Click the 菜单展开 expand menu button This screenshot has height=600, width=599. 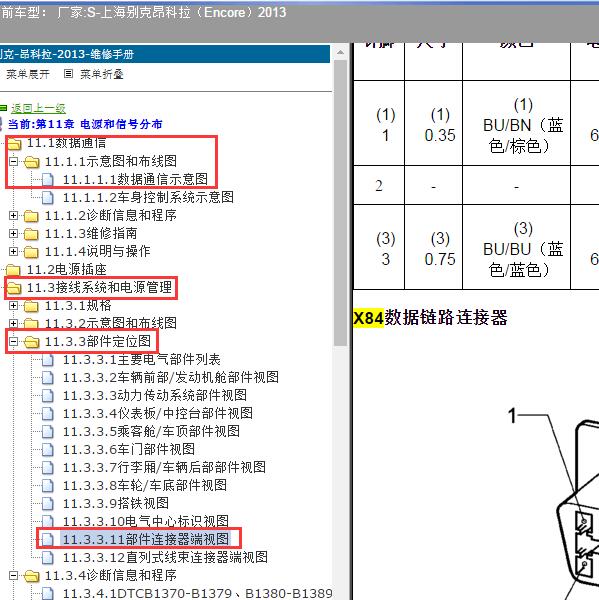coord(28,74)
